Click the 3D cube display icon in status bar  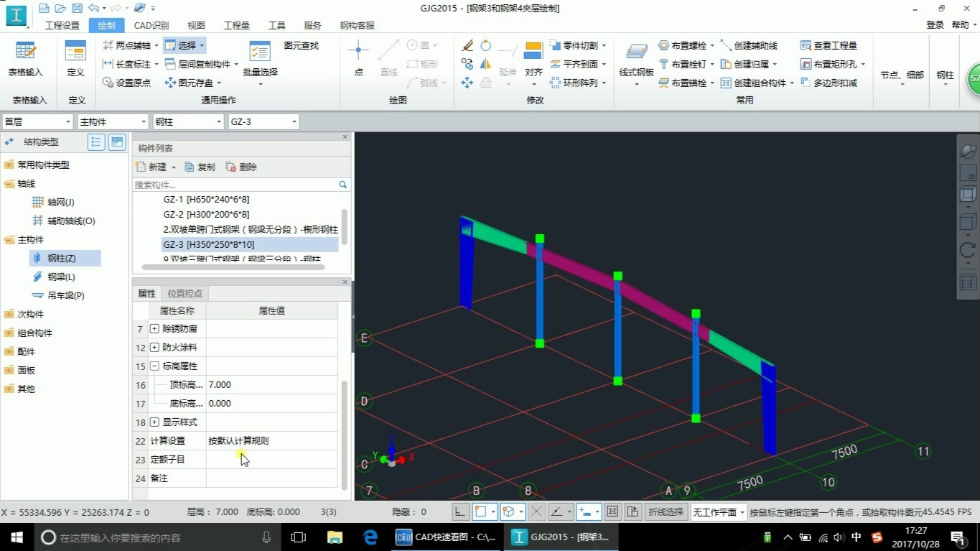(508, 511)
